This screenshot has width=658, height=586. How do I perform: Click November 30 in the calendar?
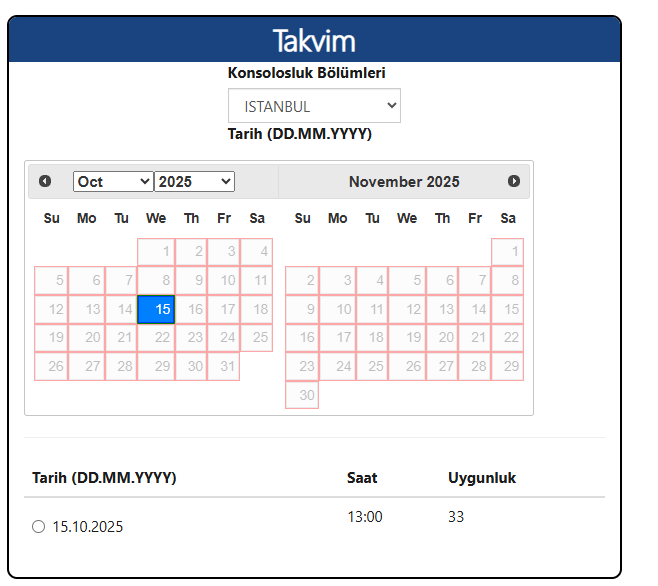[x=302, y=395]
